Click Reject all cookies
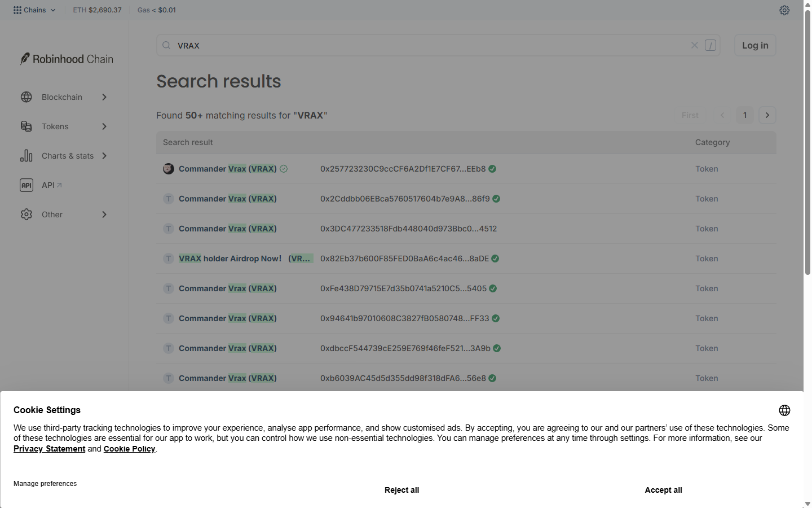The height and width of the screenshot is (508, 812). 402,490
